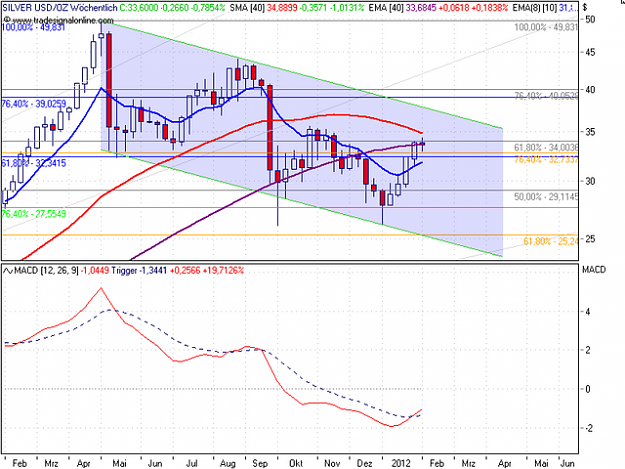Click the EMA(8) [10] indicator label
This screenshot has height=469, width=625.
[535, 8]
